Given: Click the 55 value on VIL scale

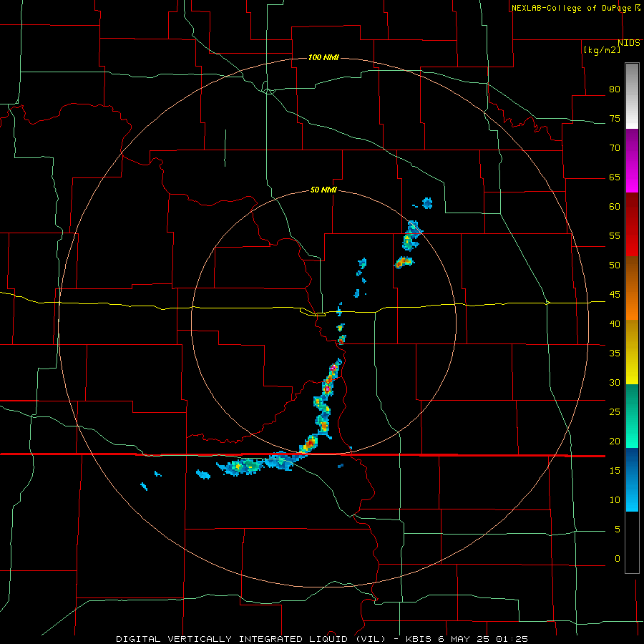Looking at the screenshot, I should tap(615, 235).
